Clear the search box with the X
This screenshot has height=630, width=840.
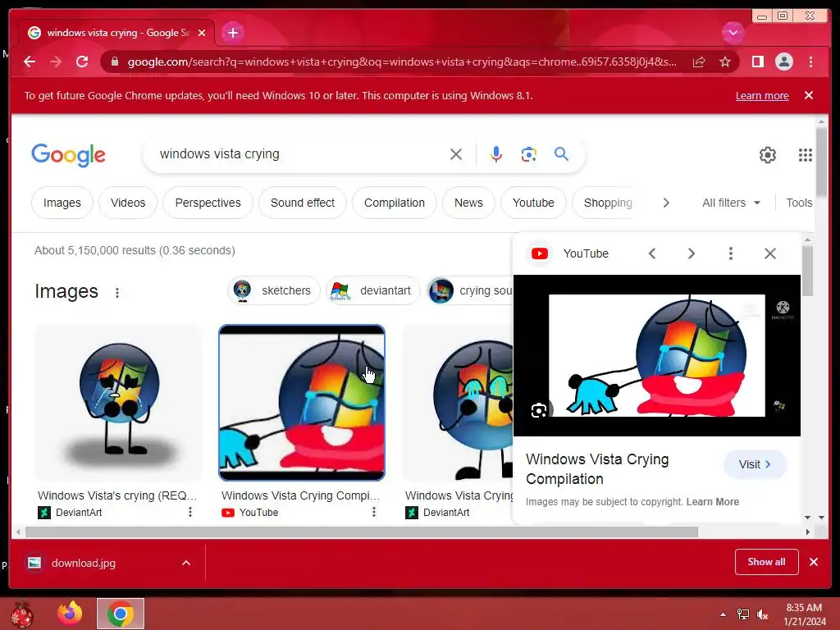pyautogui.click(x=456, y=154)
